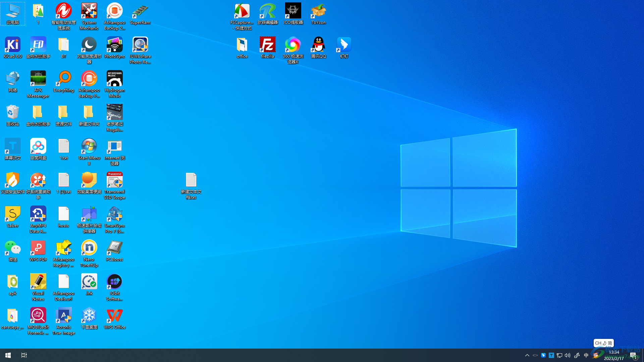Click the WPS PDF shortcut

[x=38, y=251]
